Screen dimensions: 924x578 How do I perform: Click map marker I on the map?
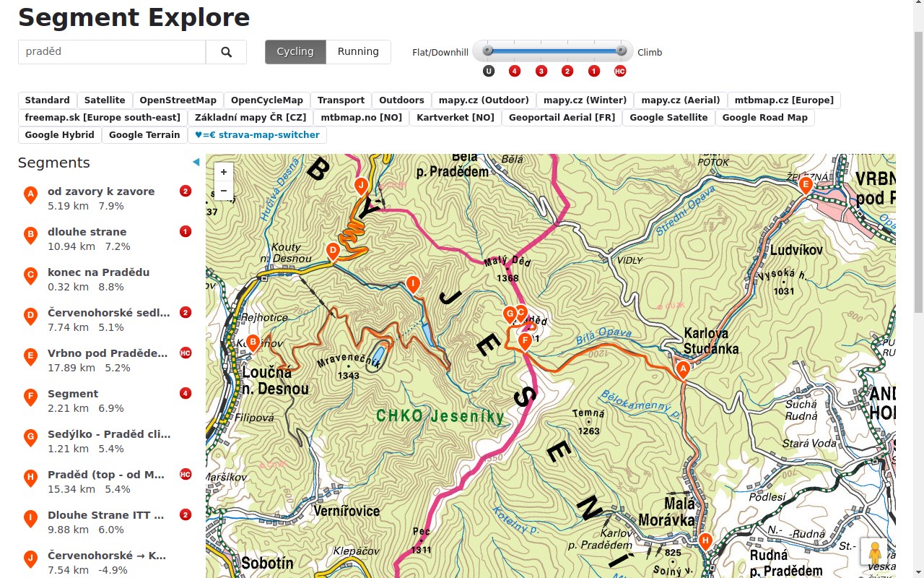click(413, 284)
